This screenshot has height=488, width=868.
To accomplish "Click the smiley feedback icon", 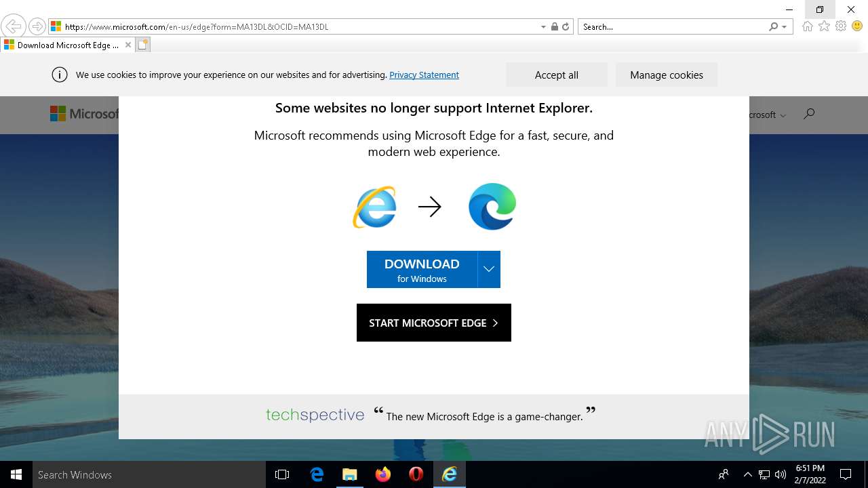I will [x=857, y=26].
